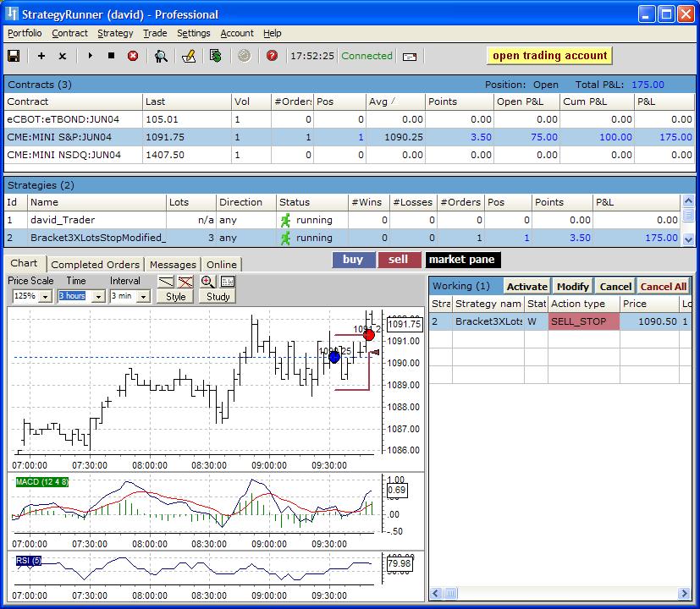Image resolution: width=700 pixels, height=609 pixels.
Task: Click the red circle X toolbar icon
Action: (133, 56)
